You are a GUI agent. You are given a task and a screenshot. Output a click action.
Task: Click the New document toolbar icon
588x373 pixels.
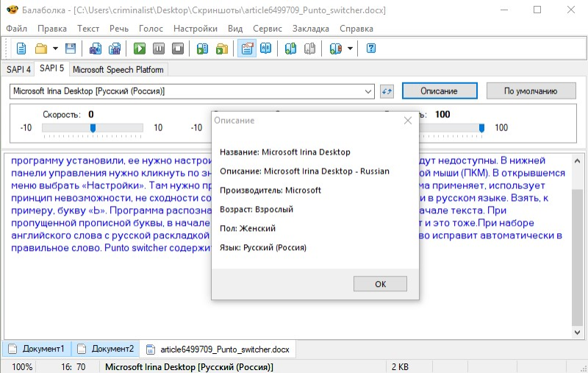coord(22,49)
